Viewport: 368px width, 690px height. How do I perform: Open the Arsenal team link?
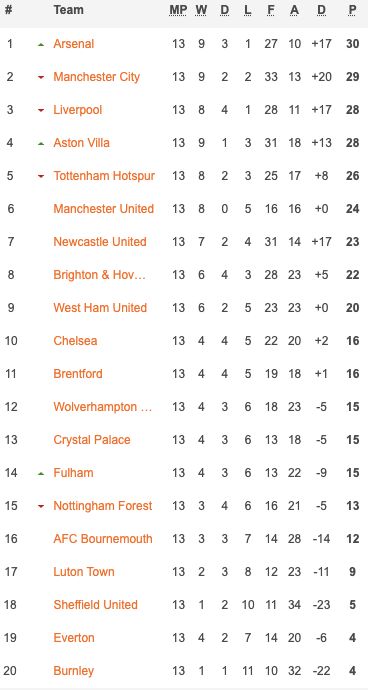[74, 44]
